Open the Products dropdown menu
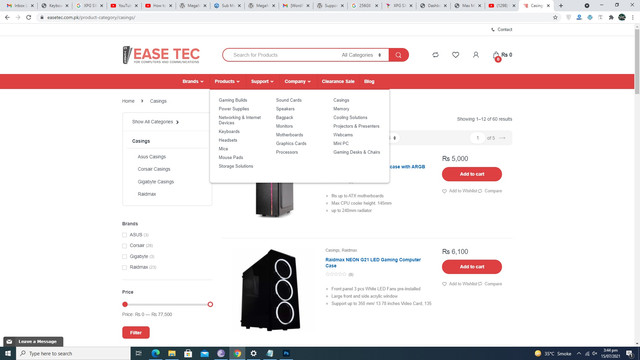Image resolution: width=640 pixels, height=360 pixels. 227,81
